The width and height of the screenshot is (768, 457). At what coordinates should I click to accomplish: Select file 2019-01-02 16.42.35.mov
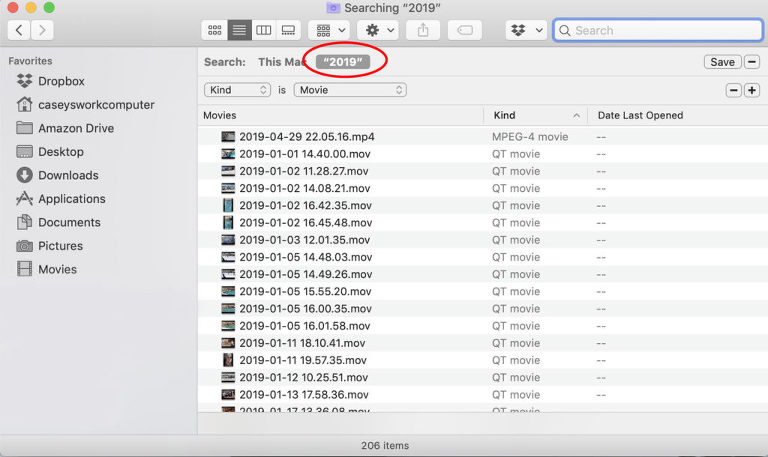(x=306, y=205)
